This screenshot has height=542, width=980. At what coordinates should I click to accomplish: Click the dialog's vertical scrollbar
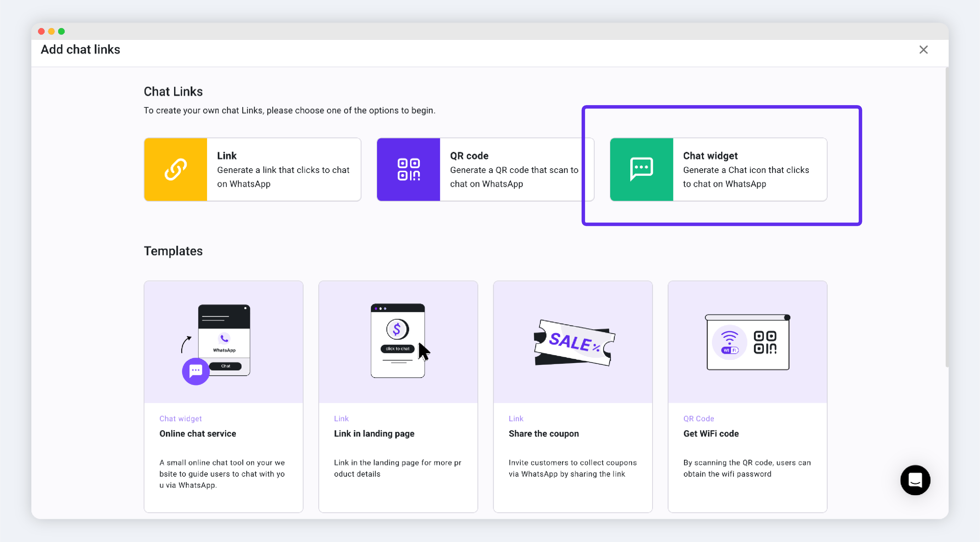point(946,217)
